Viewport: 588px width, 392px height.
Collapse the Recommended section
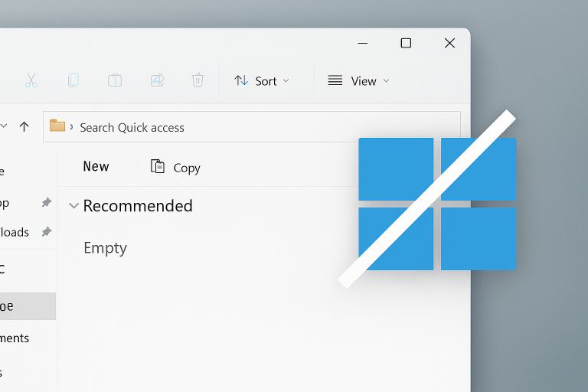[73, 206]
